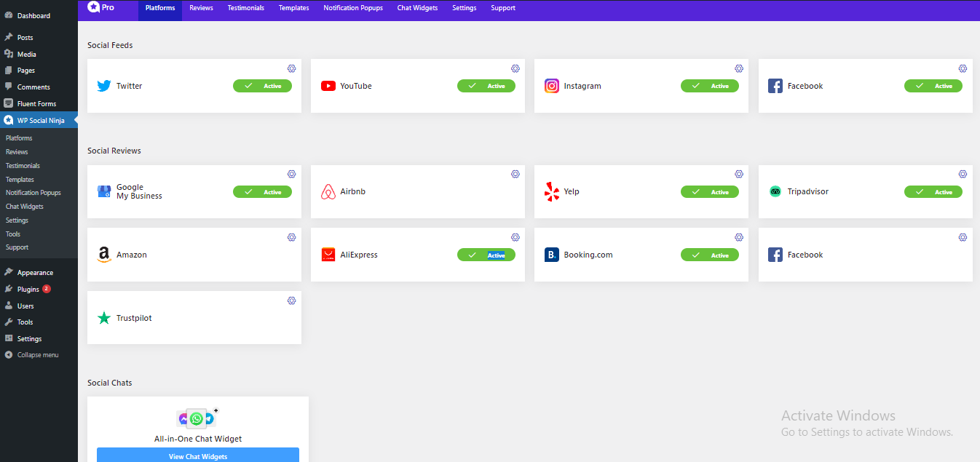Open settings gear on Airbnb card
Image resolution: width=980 pixels, height=462 pixels.
(x=515, y=174)
